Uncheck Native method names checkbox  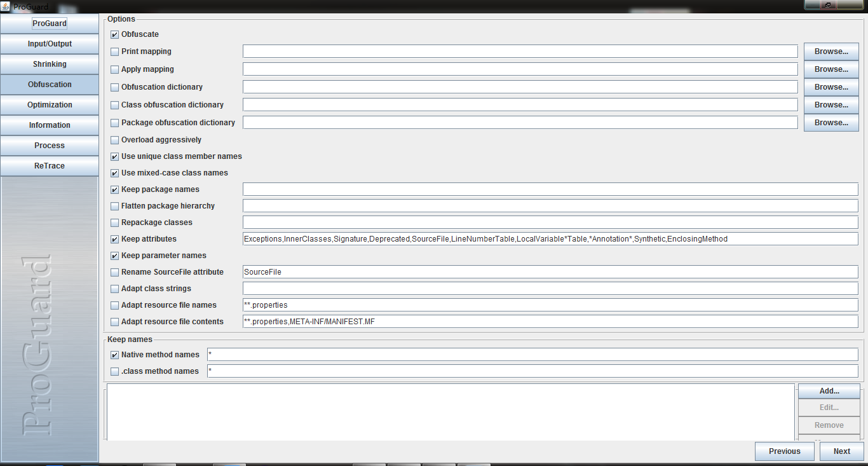tap(115, 355)
